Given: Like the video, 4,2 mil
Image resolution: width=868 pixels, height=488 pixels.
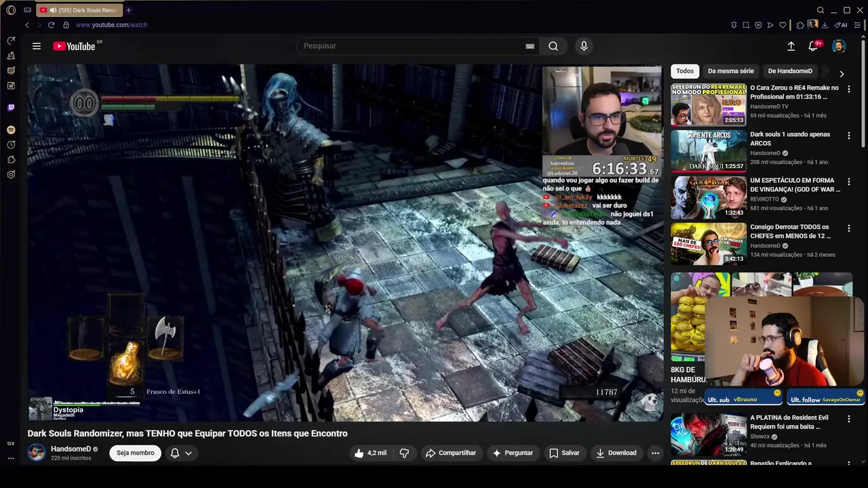Looking at the screenshot, I should (370, 453).
